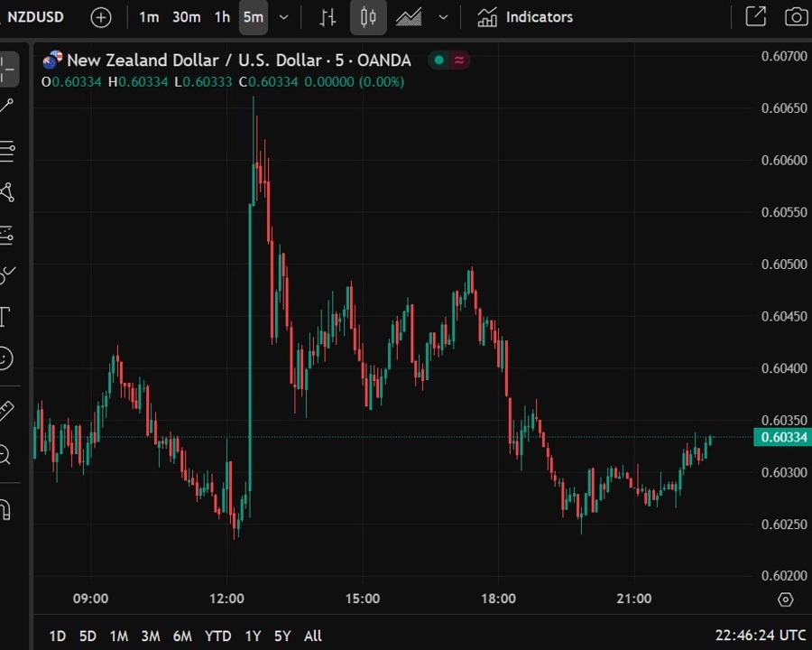Open the emoji icons tool

[x=5, y=358]
